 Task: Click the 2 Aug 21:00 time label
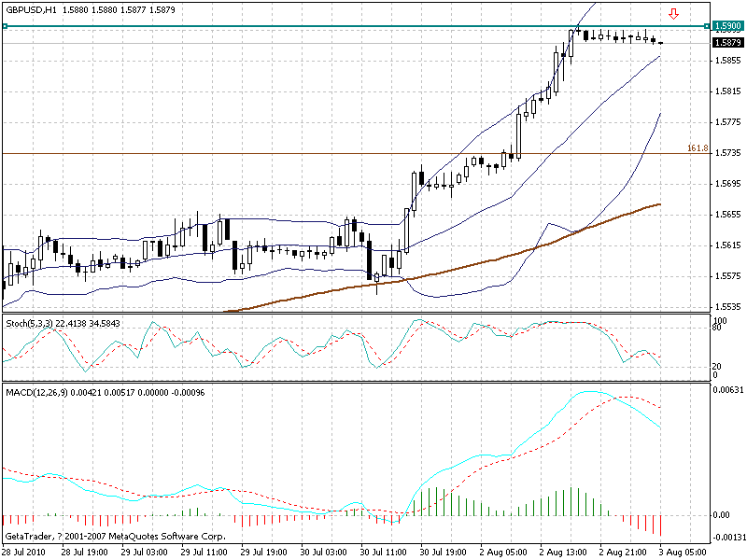pos(623,553)
